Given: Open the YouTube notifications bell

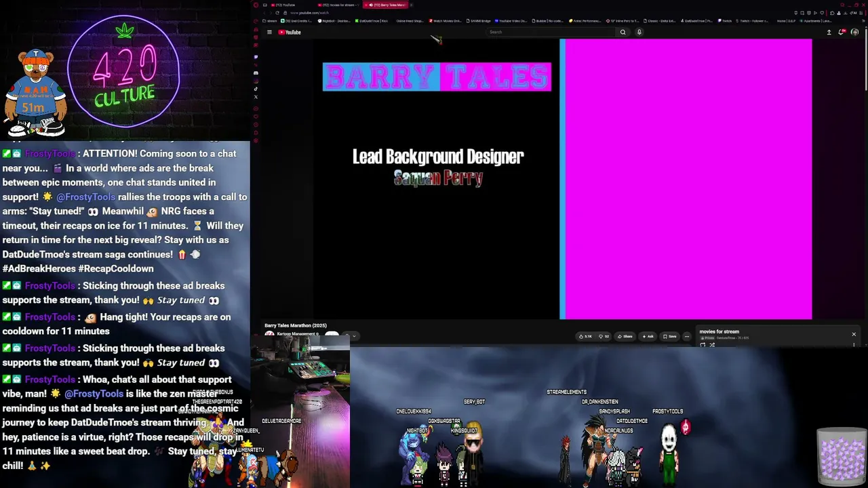Looking at the screenshot, I should point(842,32).
